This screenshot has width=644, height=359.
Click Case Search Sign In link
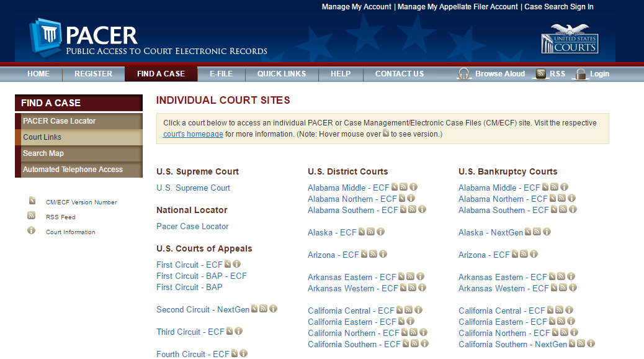559,7
